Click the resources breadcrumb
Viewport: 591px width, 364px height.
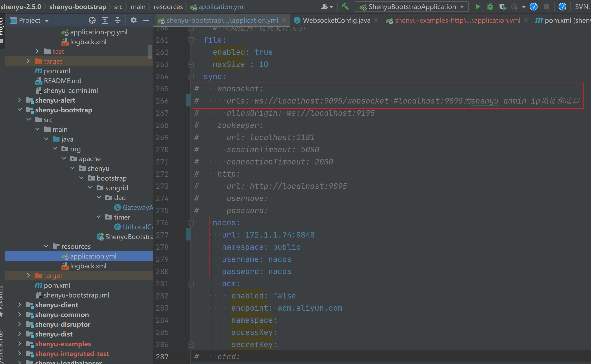pos(168,7)
